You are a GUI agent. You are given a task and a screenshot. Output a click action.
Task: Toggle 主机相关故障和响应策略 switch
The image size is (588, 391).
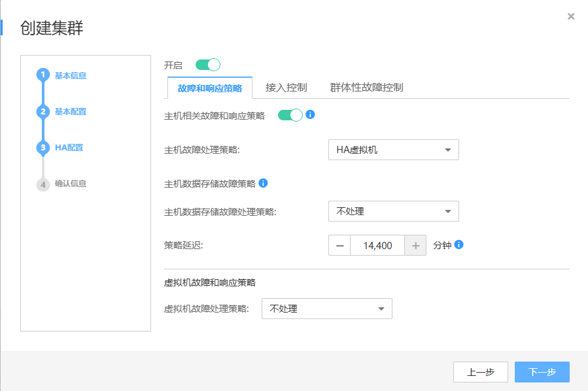[290, 115]
